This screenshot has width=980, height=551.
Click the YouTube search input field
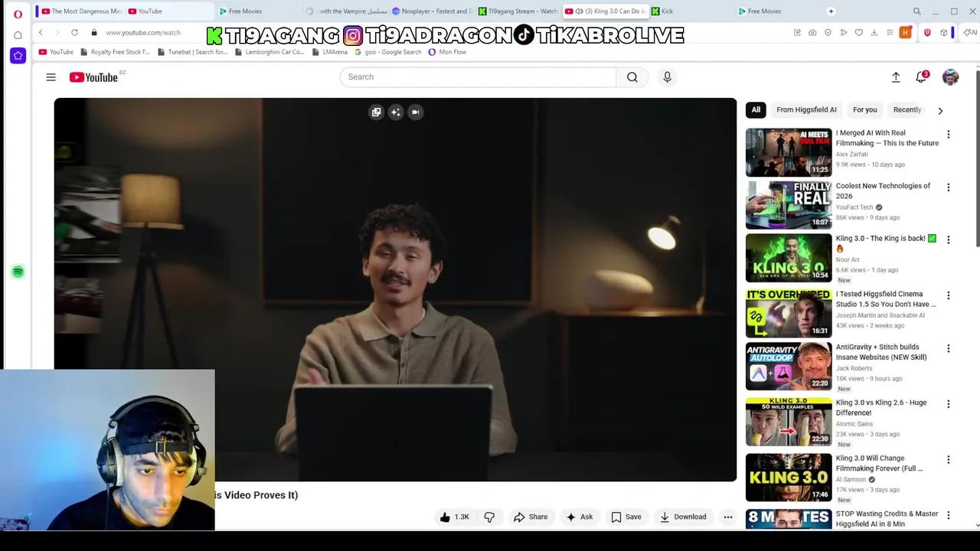pos(479,77)
